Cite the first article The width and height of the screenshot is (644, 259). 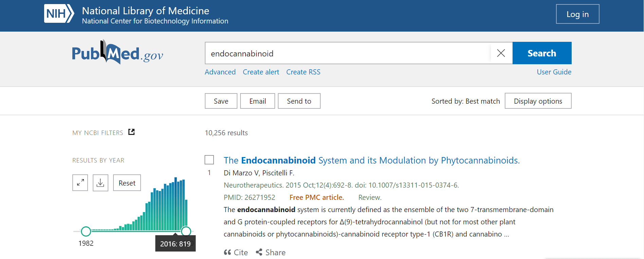(236, 252)
